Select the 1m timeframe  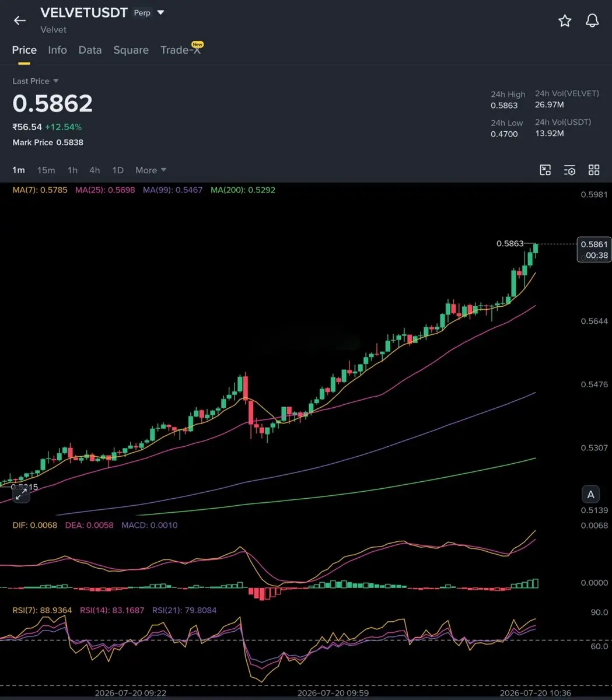pos(19,170)
